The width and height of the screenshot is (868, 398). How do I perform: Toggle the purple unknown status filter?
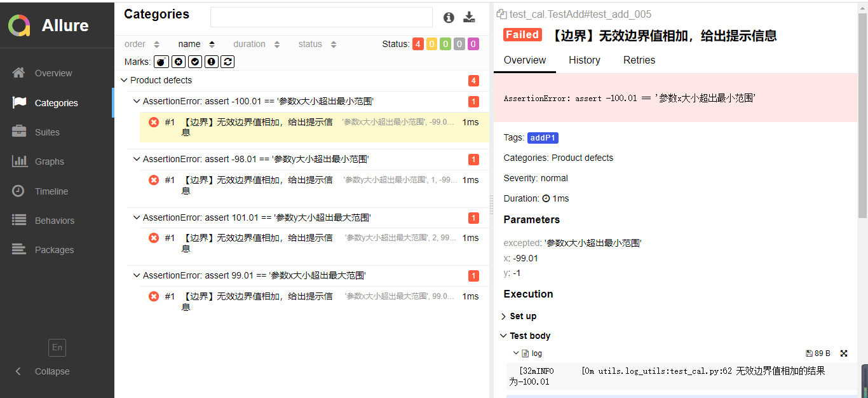(x=473, y=44)
